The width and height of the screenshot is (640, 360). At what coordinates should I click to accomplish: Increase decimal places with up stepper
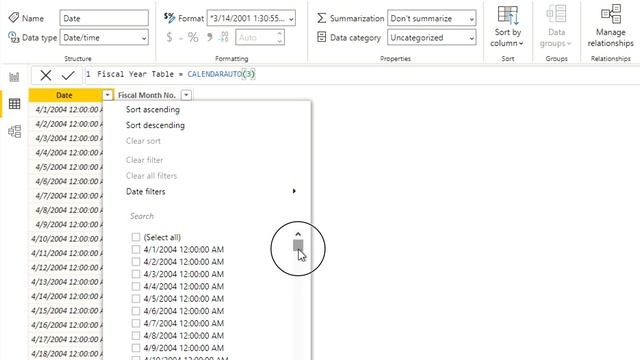point(280,34)
